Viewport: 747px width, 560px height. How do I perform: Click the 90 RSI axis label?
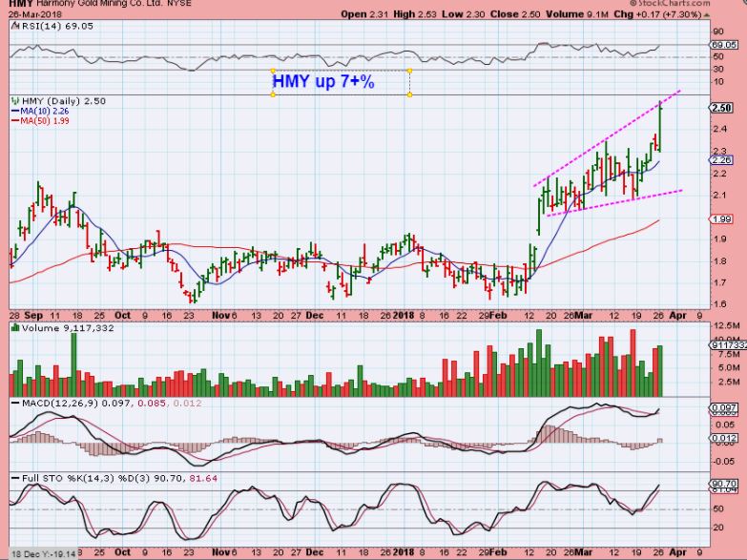click(718, 31)
